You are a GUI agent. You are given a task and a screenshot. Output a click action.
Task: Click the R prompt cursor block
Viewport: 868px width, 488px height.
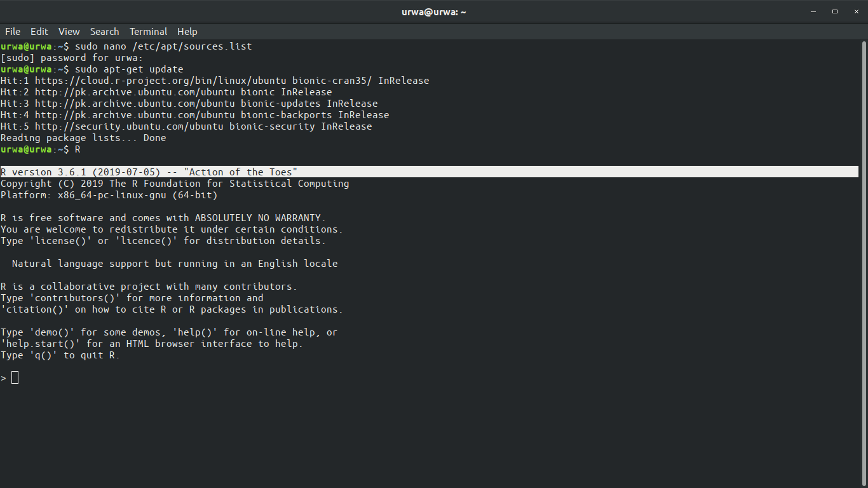point(15,378)
